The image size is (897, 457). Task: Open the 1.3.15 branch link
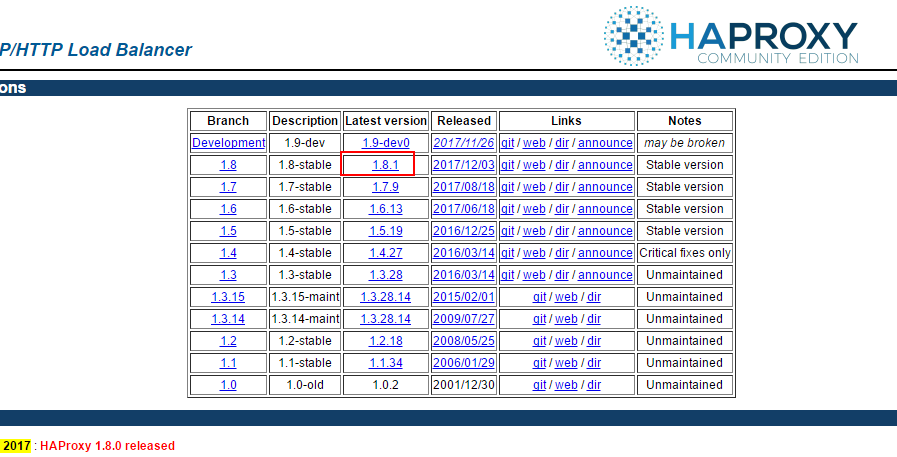pyautogui.click(x=228, y=297)
